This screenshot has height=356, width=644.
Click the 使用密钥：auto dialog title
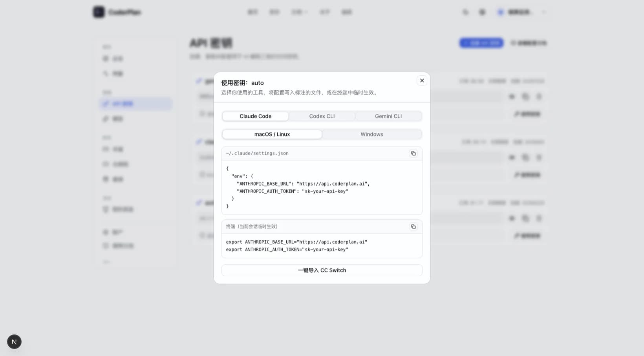(242, 83)
